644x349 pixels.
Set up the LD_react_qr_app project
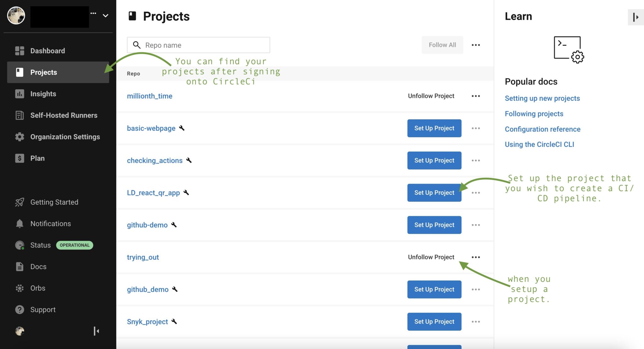pyautogui.click(x=434, y=193)
